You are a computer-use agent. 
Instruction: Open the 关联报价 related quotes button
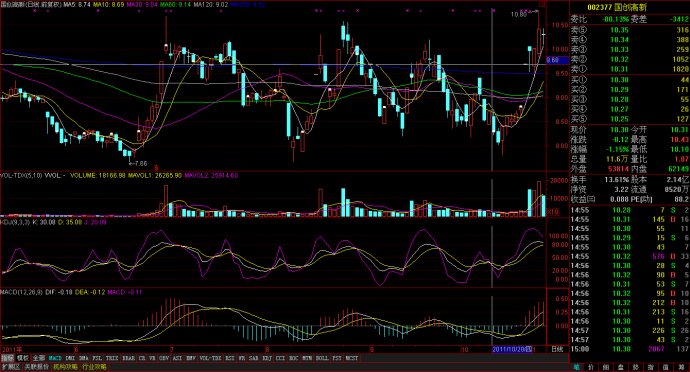coord(37,367)
